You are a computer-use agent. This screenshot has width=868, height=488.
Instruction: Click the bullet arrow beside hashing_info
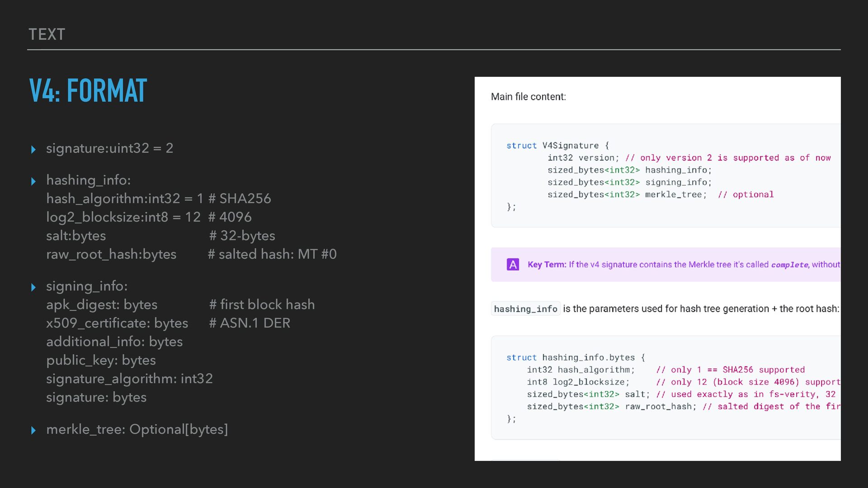point(33,182)
